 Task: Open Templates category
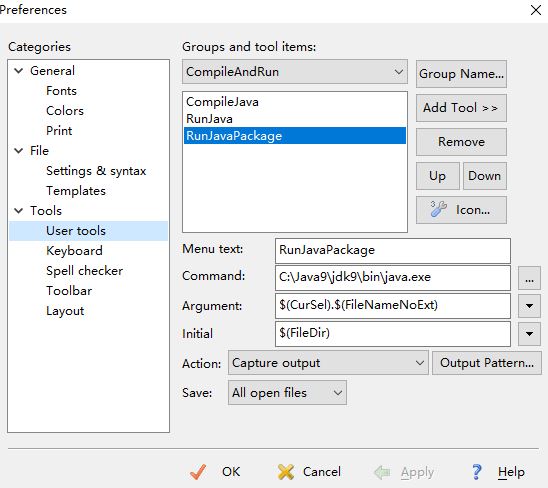(x=76, y=191)
